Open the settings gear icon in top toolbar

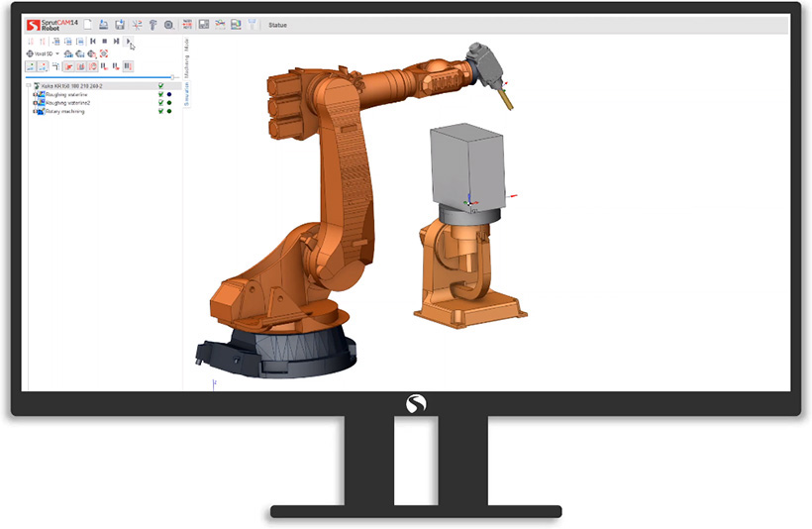[168, 24]
